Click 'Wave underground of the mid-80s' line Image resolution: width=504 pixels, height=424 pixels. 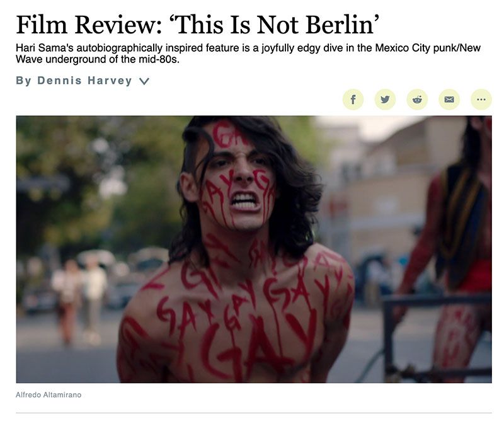click(98, 59)
